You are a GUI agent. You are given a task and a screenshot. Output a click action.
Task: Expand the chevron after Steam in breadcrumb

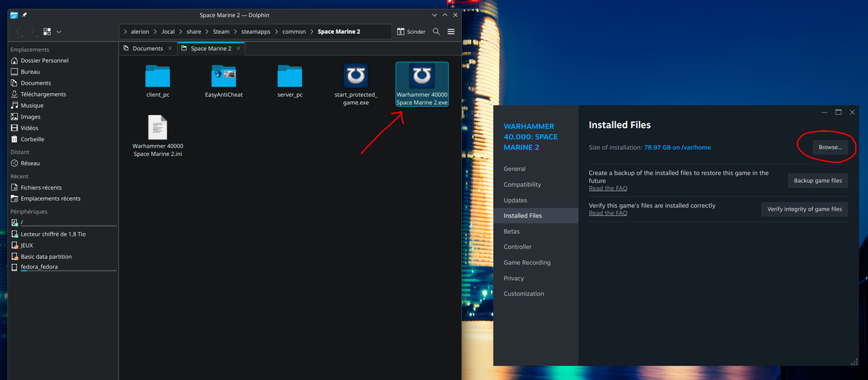[x=235, y=32]
